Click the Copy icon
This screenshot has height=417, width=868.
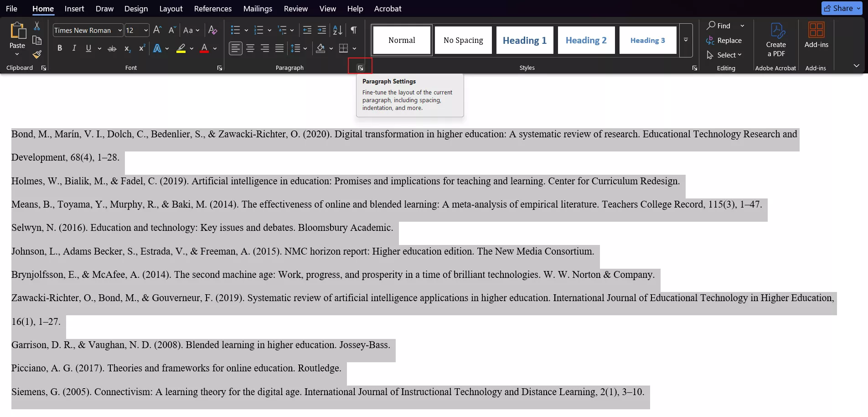coord(37,40)
